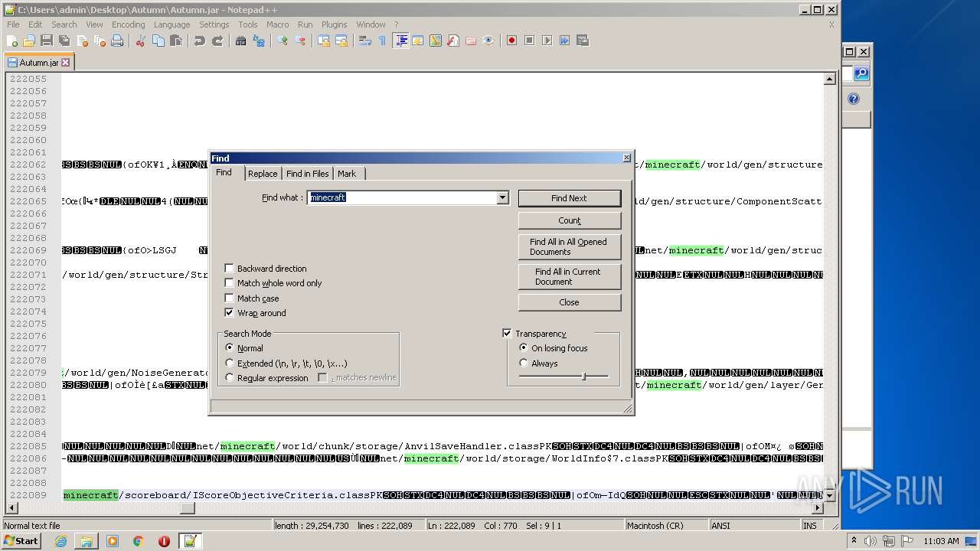Viewport: 980px width, 551px height.
Task: Click the Zoom In toolbar icon
Action: pos(283,41)
